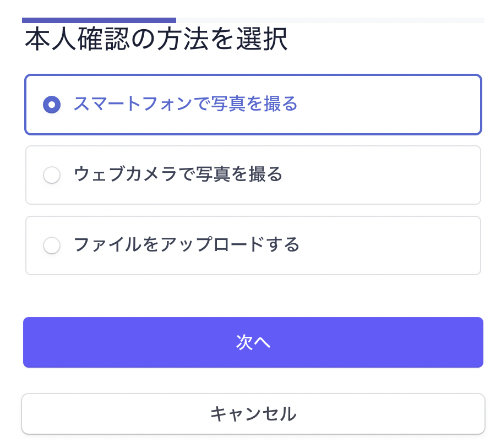Click the selected smartphone option card
The width and height of the screenshot is (501, 448).
(254, 104)
